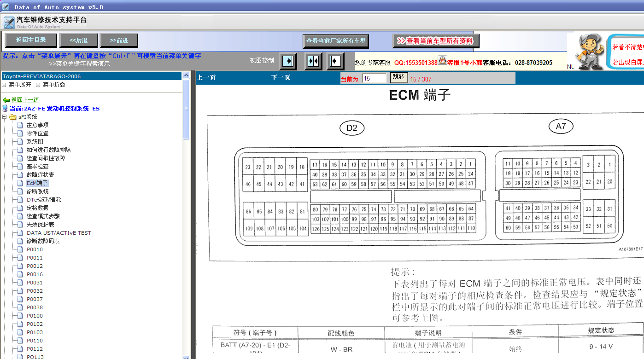
Task: Open 故障症状表 tree item
Action: (40, 175)
